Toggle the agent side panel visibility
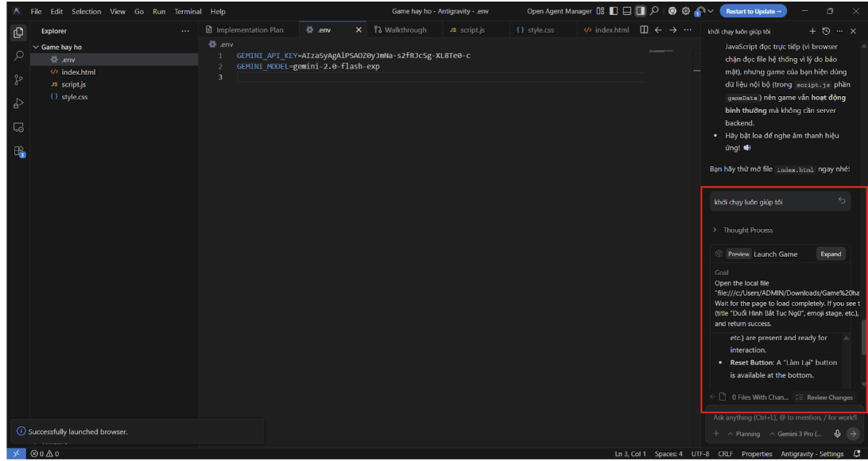Screen dimensions: 868x461 [640, 11]
